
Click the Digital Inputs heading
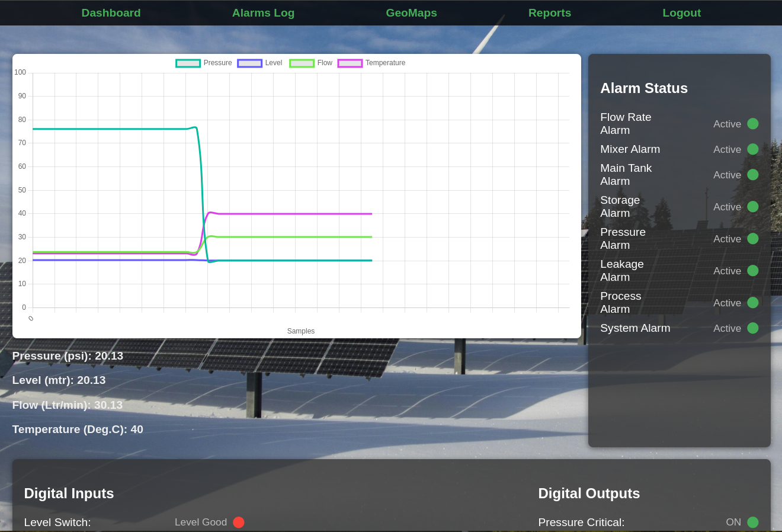pyautogui.click(x=69, y=493)
